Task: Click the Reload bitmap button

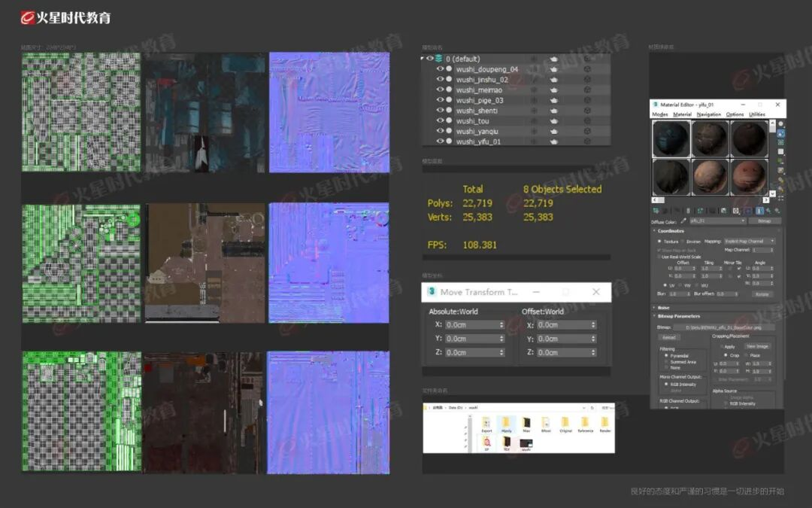Action: pos(668,337)
